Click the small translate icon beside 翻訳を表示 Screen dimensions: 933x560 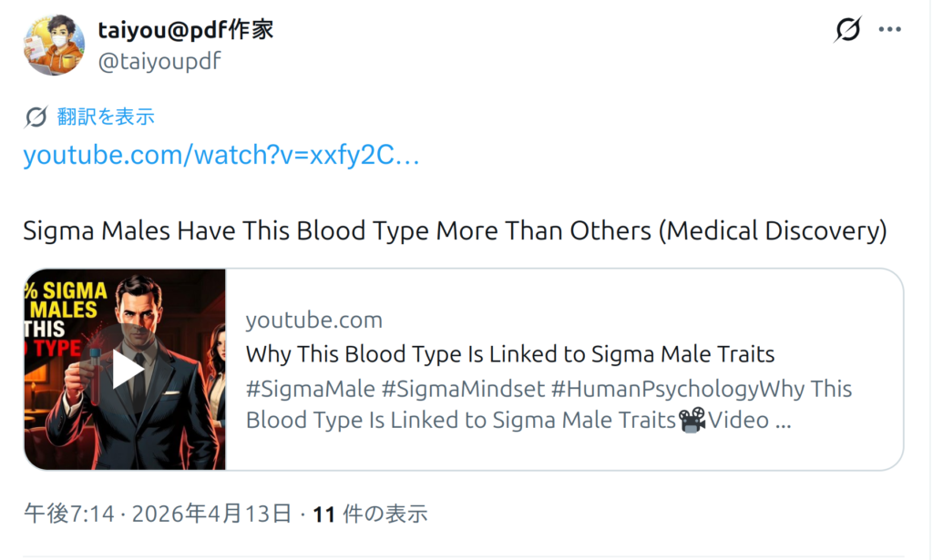tap(36, 117)
